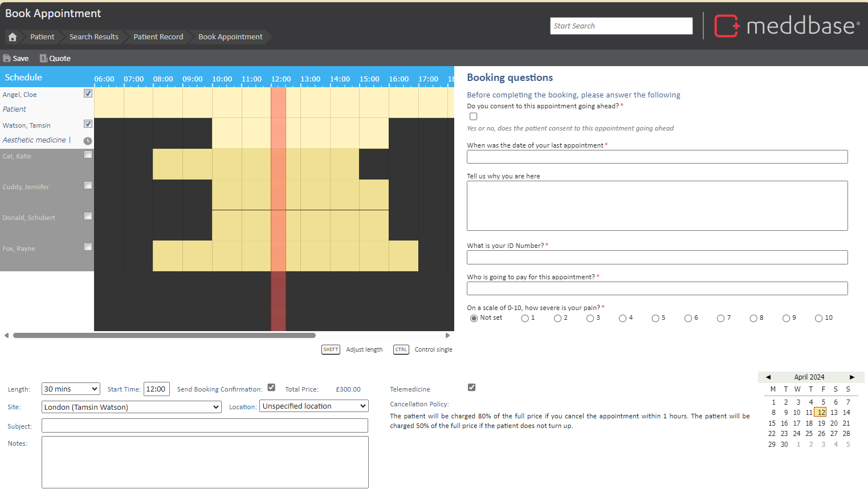Go to previous month in calendar
Viewport: 868px width, 493px height.
[768, 377]
